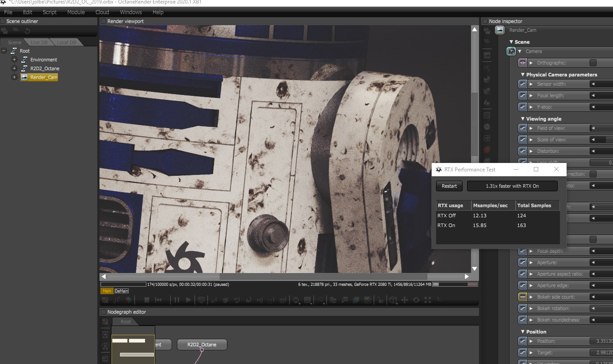This screenshot has width=613, height=364.
Task: Click the R2D2_Octane node in Nodegraph editor
Action: tap(202, 345)
